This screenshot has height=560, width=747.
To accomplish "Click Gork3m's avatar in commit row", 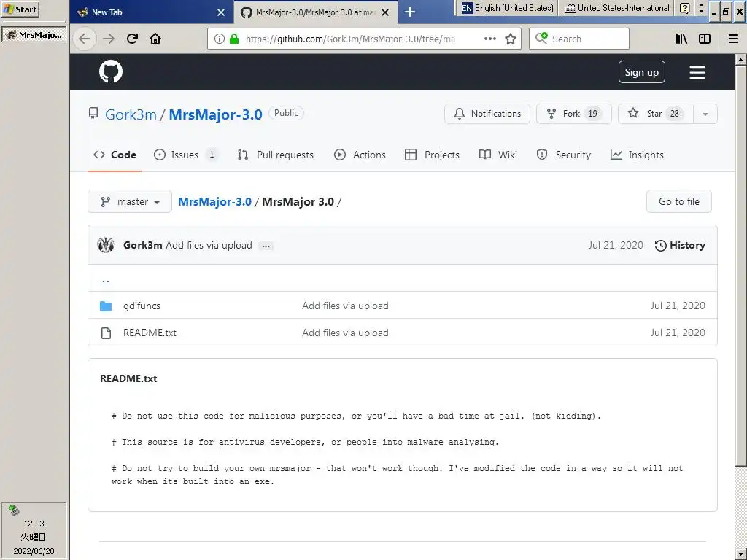I will [106, 245].
